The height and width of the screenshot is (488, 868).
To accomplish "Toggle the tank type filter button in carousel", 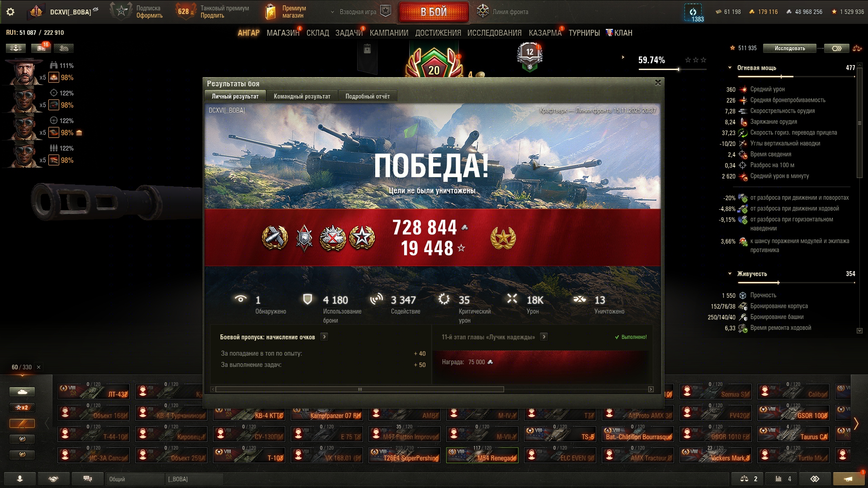I will pos(22,392).
